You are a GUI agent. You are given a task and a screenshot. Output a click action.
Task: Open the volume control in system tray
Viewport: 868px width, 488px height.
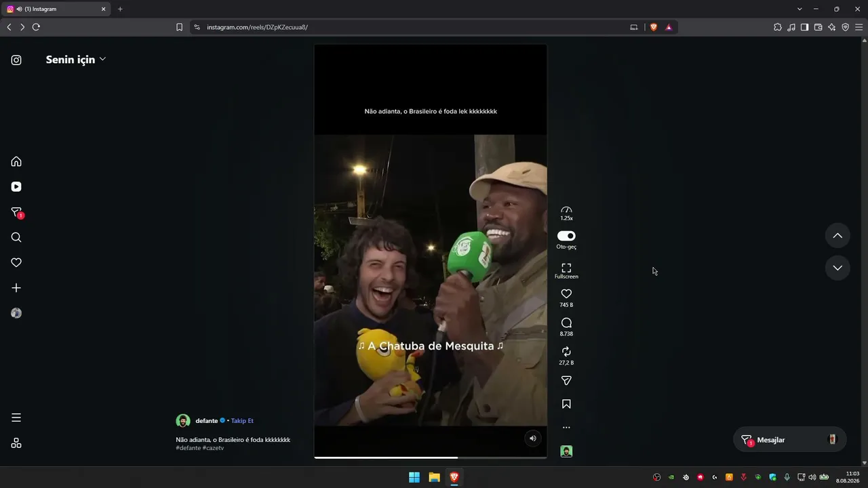click(x=812, y=477)
